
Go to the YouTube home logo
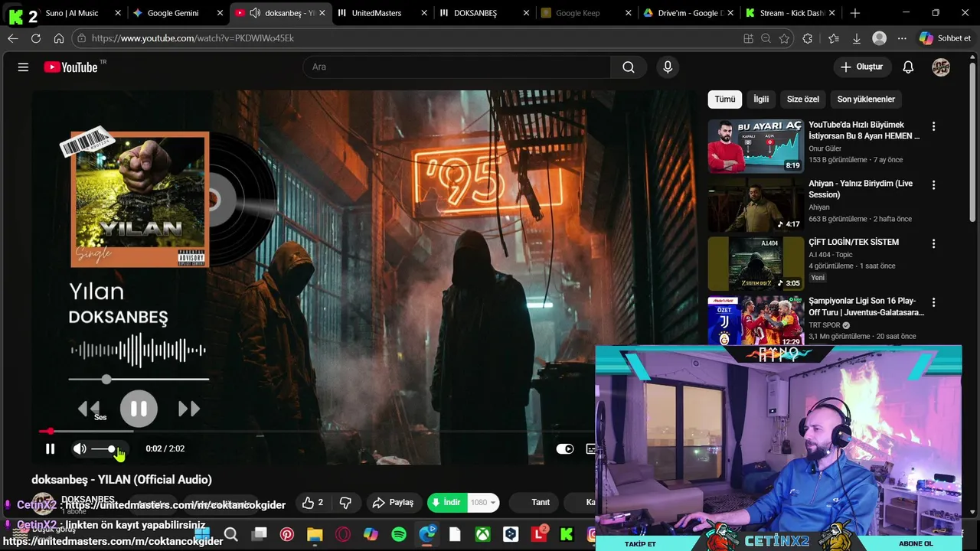[x=71, y=67]
